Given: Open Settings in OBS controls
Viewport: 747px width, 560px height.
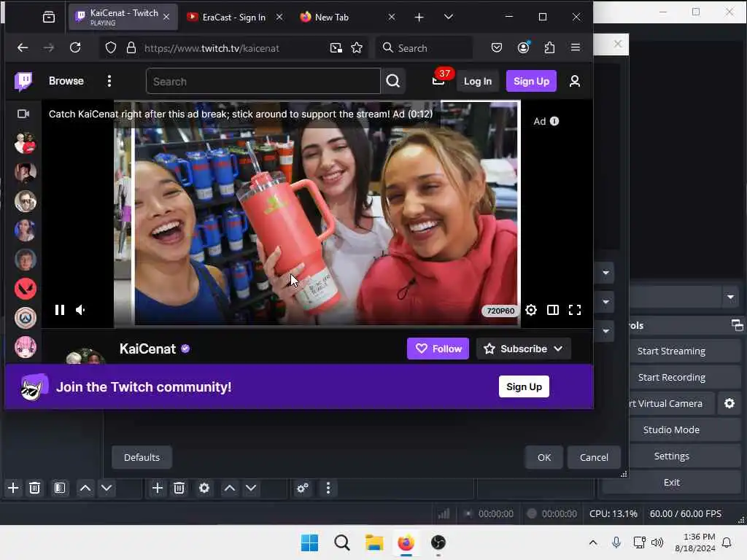Looking at the screenshot, I should 671,456.
